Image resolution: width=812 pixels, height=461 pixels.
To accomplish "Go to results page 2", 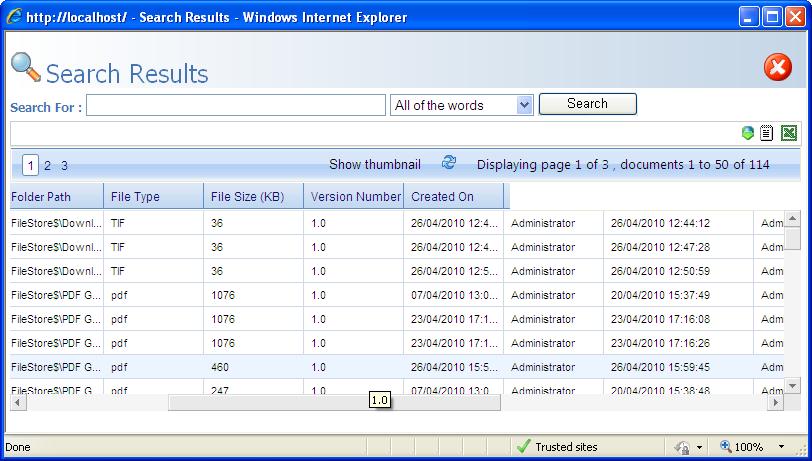I will [x=47, y=166].
